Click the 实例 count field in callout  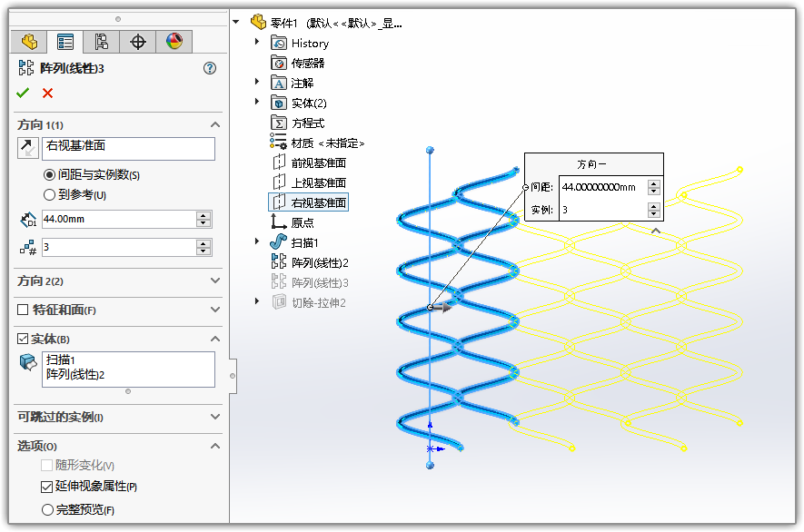[601, 210]
